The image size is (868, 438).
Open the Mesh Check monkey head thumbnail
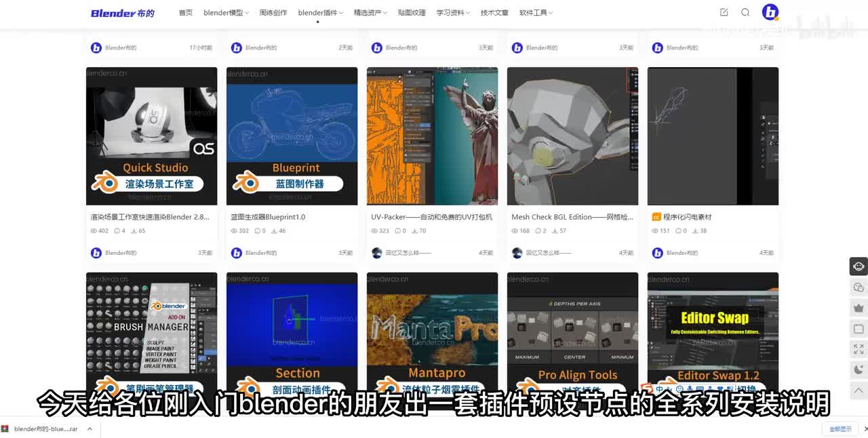[x=573, y=136]
